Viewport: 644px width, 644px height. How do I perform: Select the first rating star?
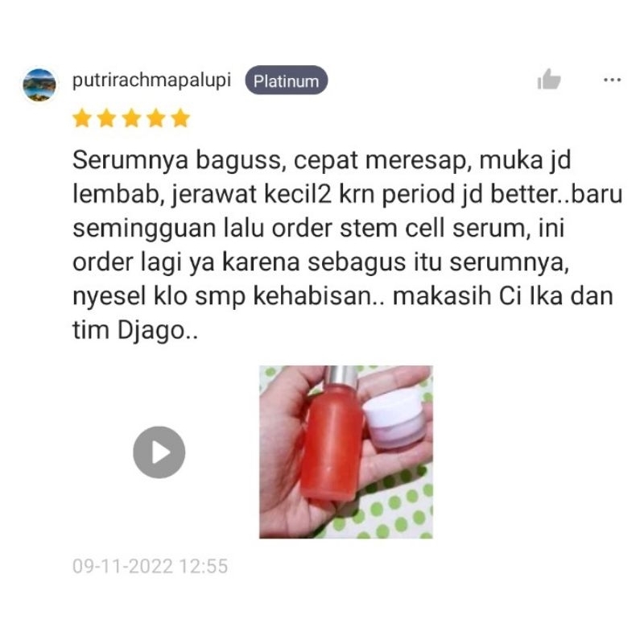tap(82, 118)
